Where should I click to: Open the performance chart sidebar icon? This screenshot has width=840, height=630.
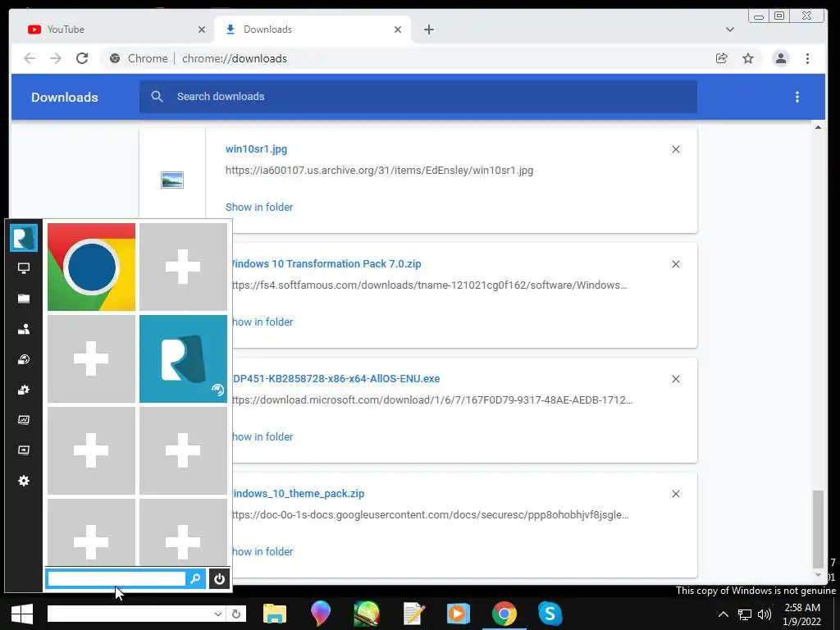point(24,420)
